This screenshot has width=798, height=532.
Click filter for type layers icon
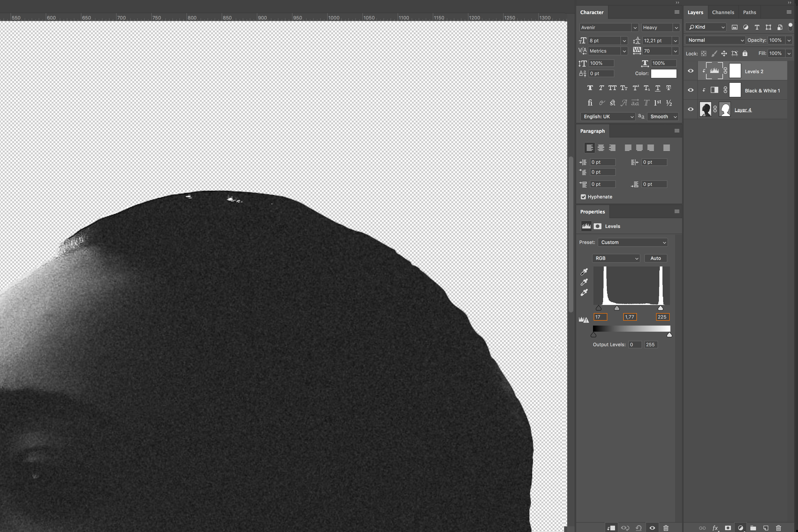(757, 27)
